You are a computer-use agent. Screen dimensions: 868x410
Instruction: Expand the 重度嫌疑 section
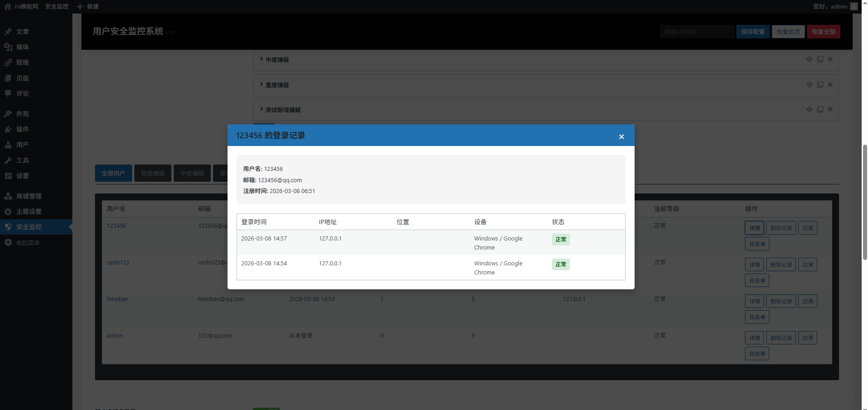coord(277,85)
